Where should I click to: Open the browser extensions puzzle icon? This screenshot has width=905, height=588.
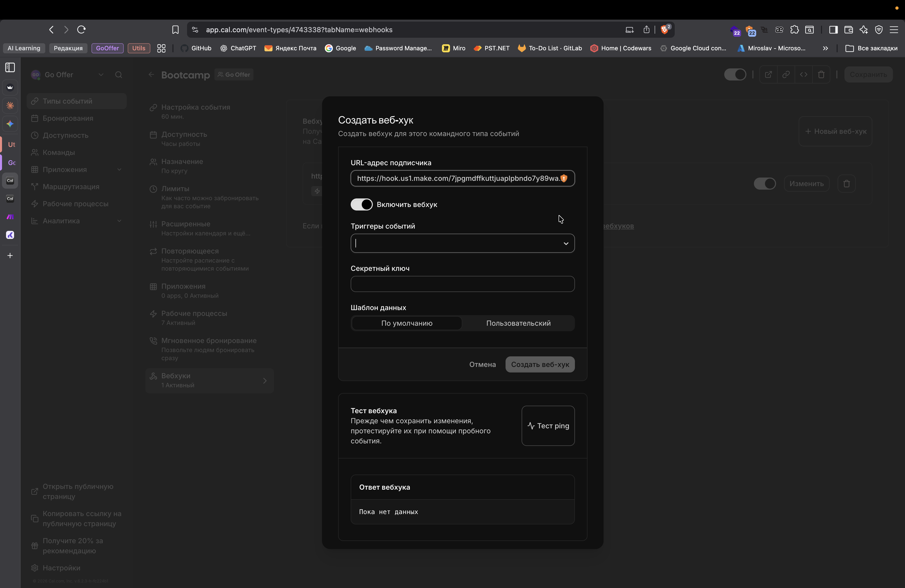pyautogui.click(x=794, y=30)
